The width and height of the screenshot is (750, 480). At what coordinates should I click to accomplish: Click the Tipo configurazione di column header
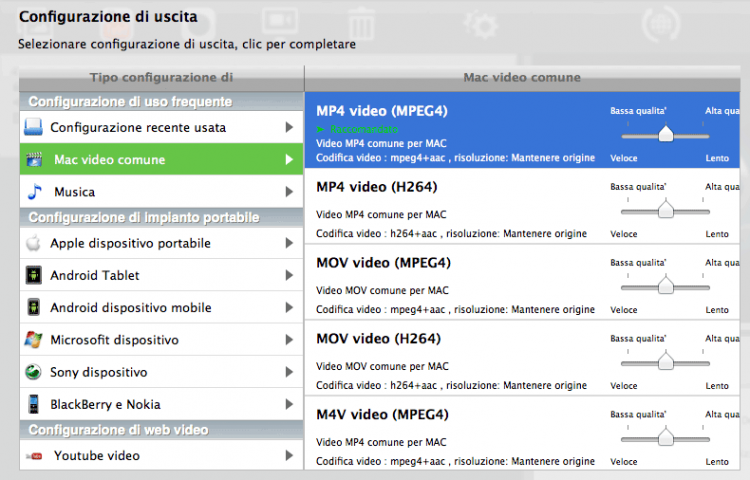tap(161, 77)
